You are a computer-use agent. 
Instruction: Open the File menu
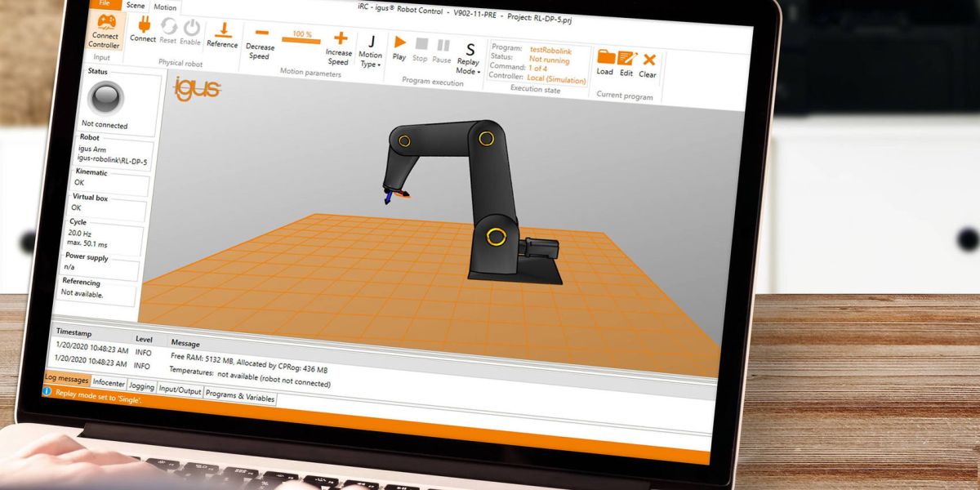pyautogui.click(x=105, y=2)
